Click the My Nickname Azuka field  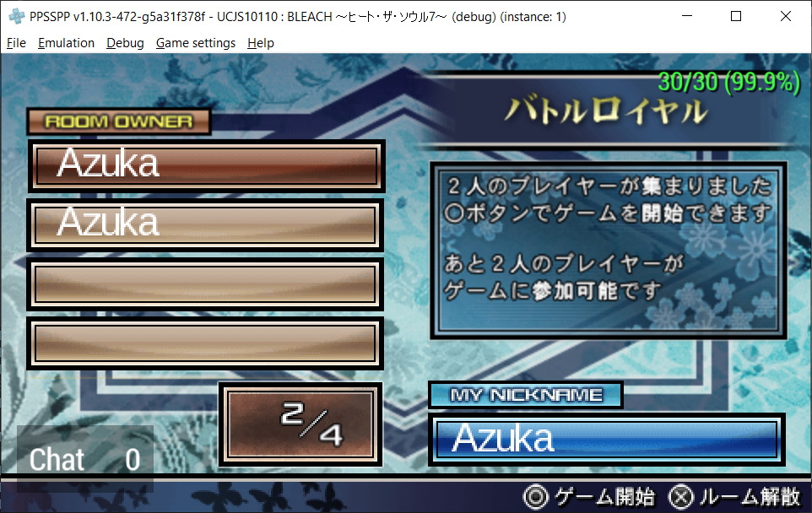click(606, 440)
